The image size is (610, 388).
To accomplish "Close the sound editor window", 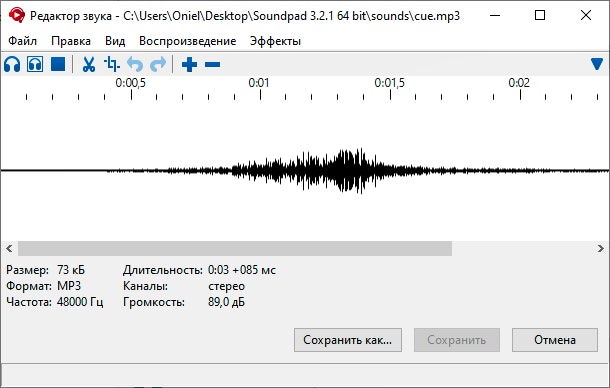I will coord(586,16).
